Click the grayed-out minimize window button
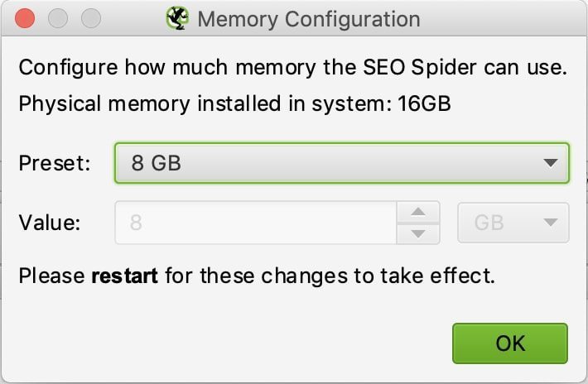The height and width of the screenshot is (384, 588). [x=58, y=18]
